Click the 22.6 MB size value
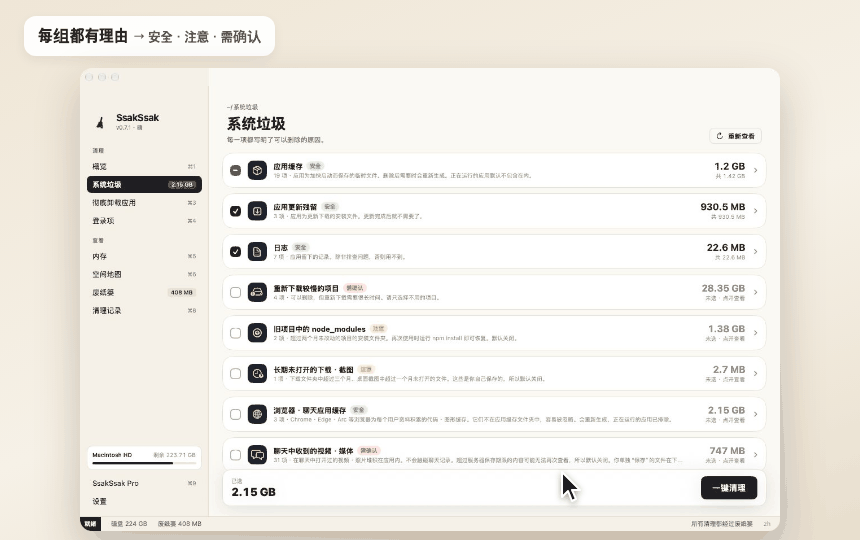 (726, 247)
